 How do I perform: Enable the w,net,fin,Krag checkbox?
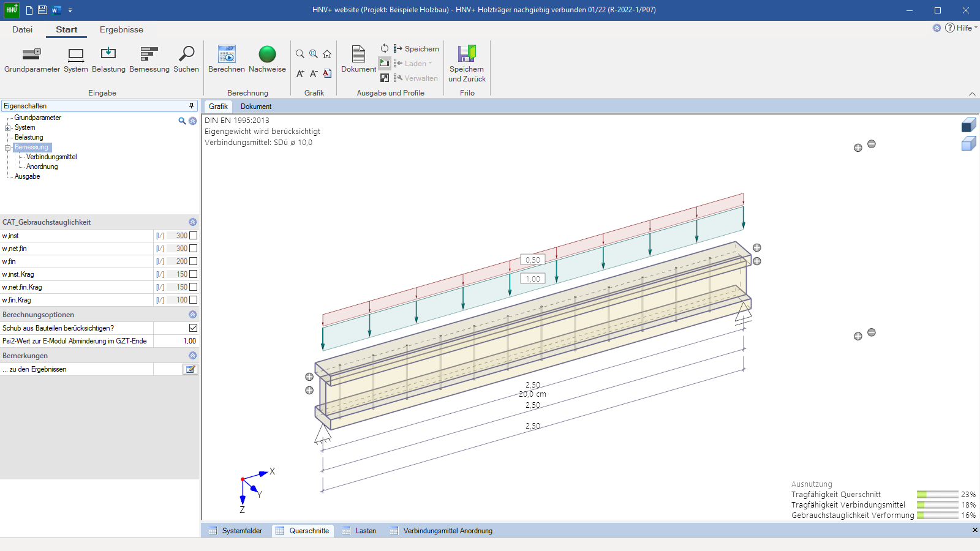click(x=194, y=287)
